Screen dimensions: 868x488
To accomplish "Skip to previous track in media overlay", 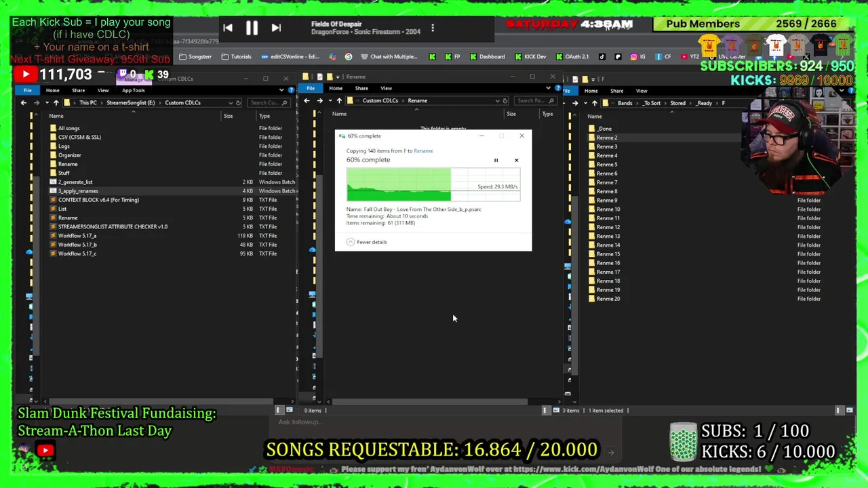I will pyautogui.click(x=228, y=28).
